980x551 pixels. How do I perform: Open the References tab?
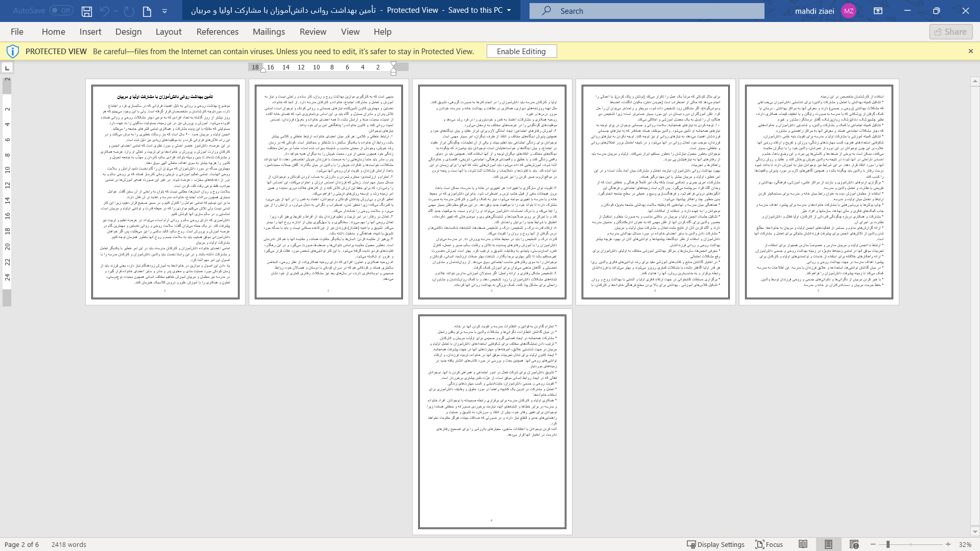(218, 32)
